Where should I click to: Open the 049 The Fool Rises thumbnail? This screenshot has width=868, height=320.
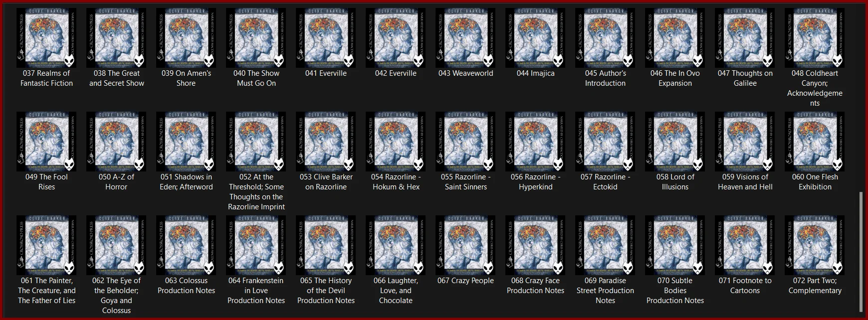pyautogui.click(x=46, y=142)
